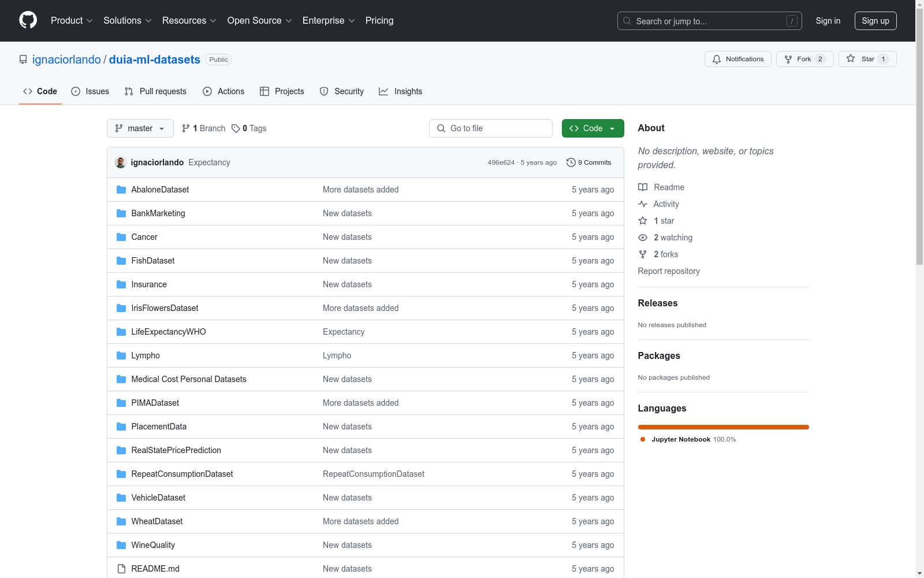Go to the Actions tab
The width and height of the screenshot is (924, 578).
click(x=223, y=91)
